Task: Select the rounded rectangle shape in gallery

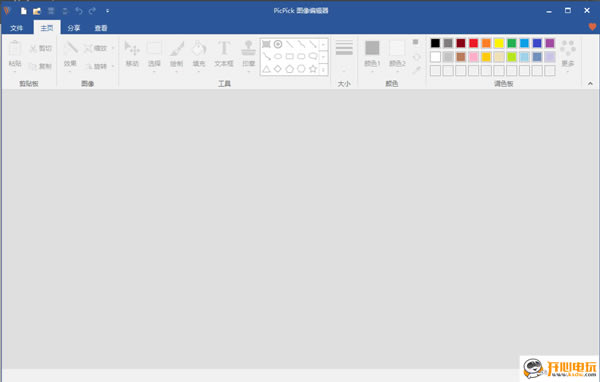Action: tap(302, 57)
